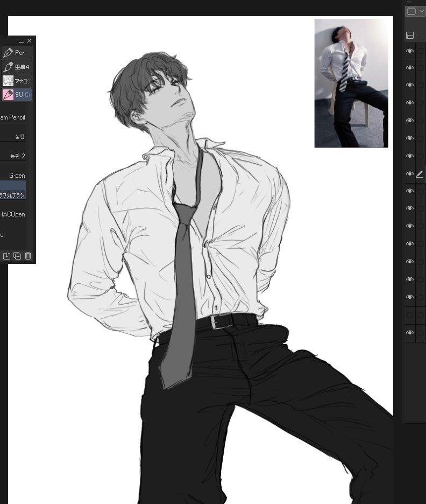426x504 pixels.
Task: Open the アナログ sub tool group tab
Action: (16, 81)
